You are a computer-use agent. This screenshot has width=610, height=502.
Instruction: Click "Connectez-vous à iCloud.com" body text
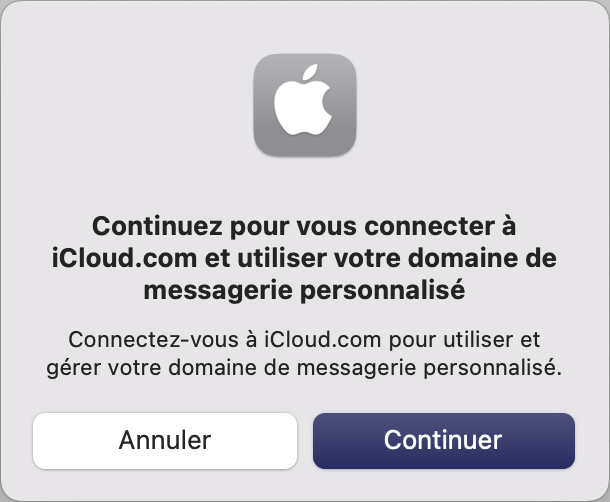(224, 339)
